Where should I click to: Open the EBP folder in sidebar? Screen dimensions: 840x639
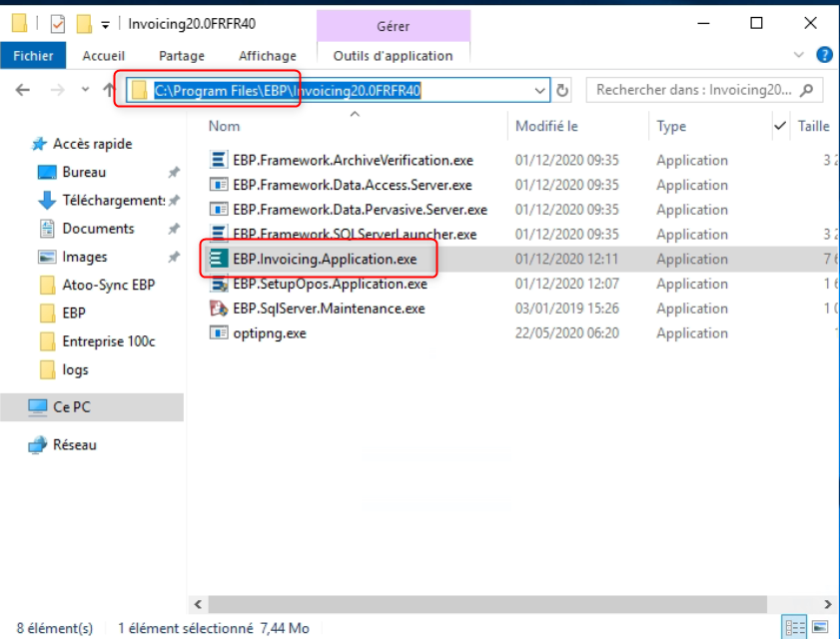point(73,313)
